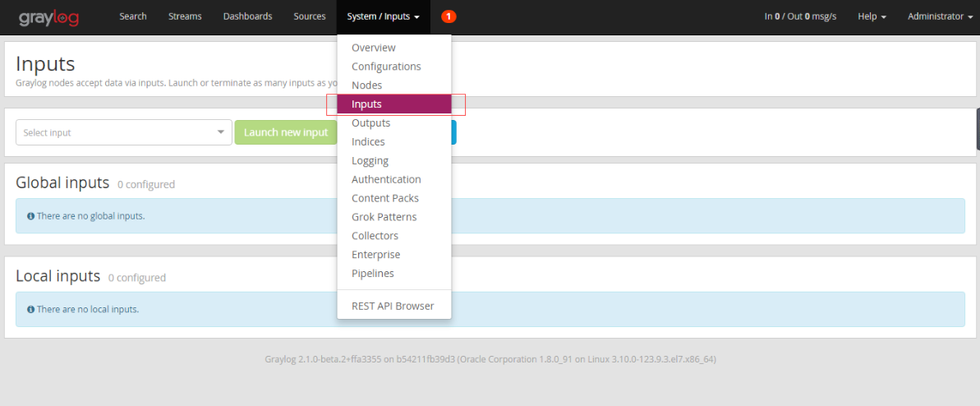Open Sources in the navigation bar
The height and width of the screenshot is (406, 980).
click(310, 17)
